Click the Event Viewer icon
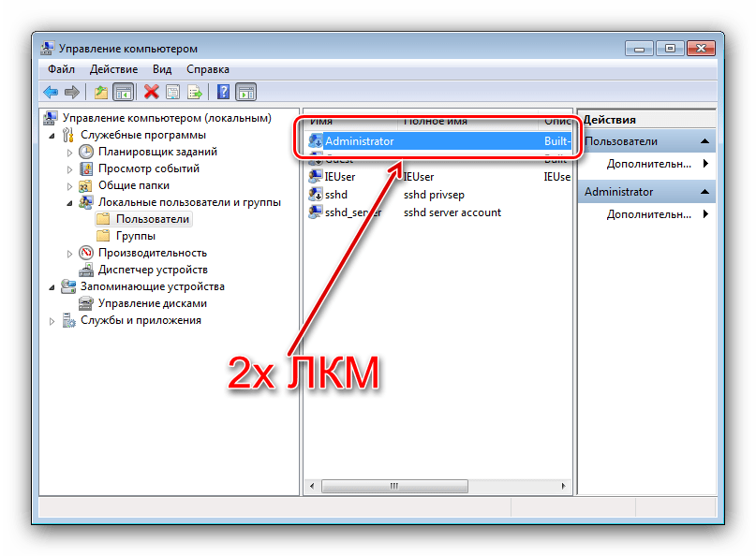This screenshot has width=756, height=556. (x=86, y=168)
